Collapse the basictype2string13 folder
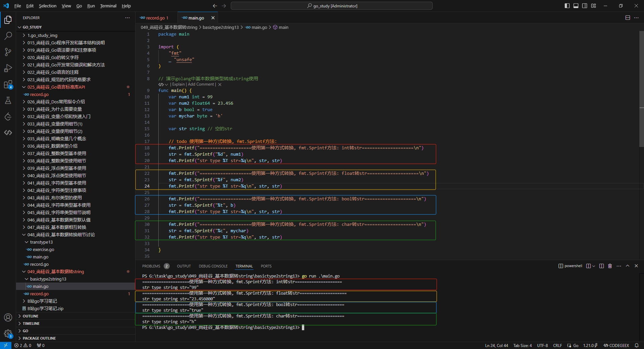The image size is (644, 349). pos(48,279)
